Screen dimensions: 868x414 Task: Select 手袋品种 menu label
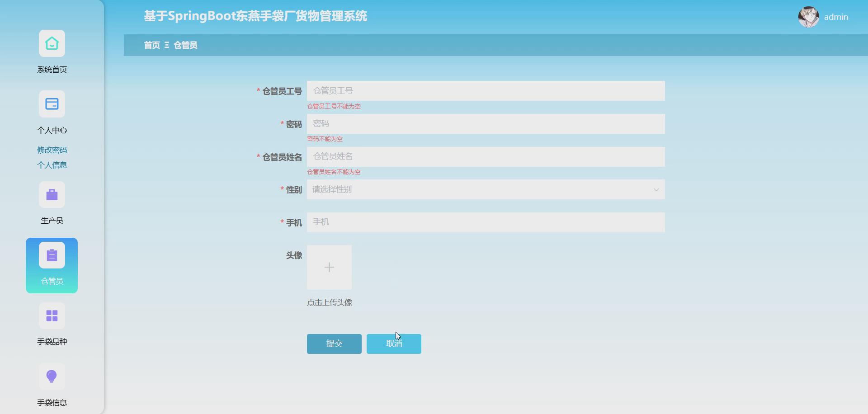[x=52, y=342]
